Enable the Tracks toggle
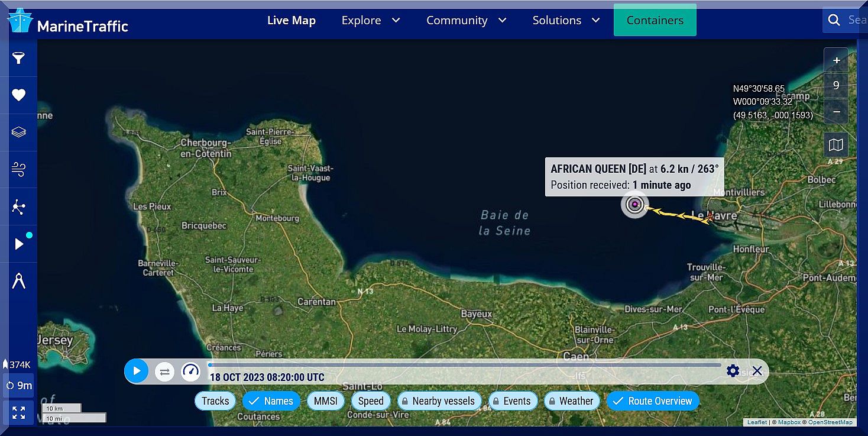Image resolution: width=868 pixels, height=436 pixels. pyautogui.click(x=215, y=401)
